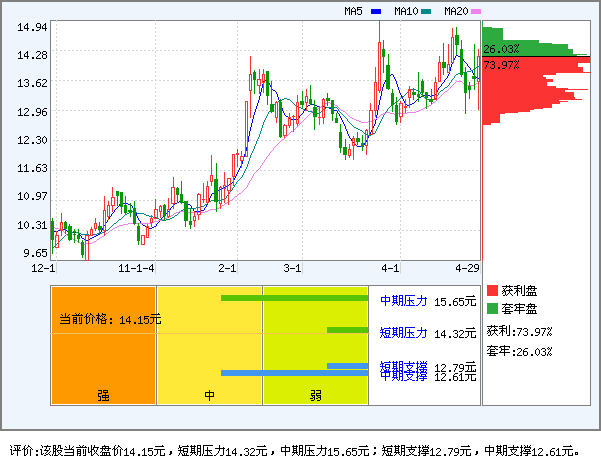Click the pink MA20 legend swatch
Screen dimensions: 601x456
(x=476, y=12)
